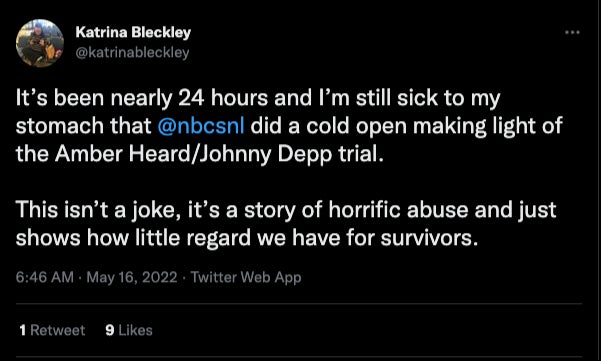Click the 6:46 AM timestamp

[x=45, y=277]
